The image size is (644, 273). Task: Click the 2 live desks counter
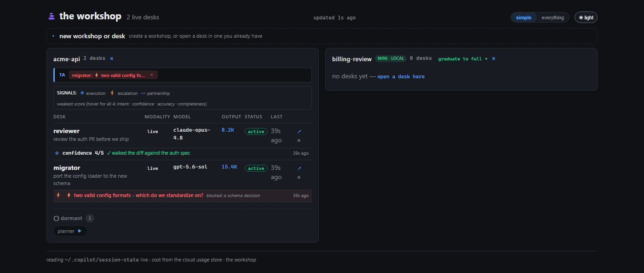(143, 17)
